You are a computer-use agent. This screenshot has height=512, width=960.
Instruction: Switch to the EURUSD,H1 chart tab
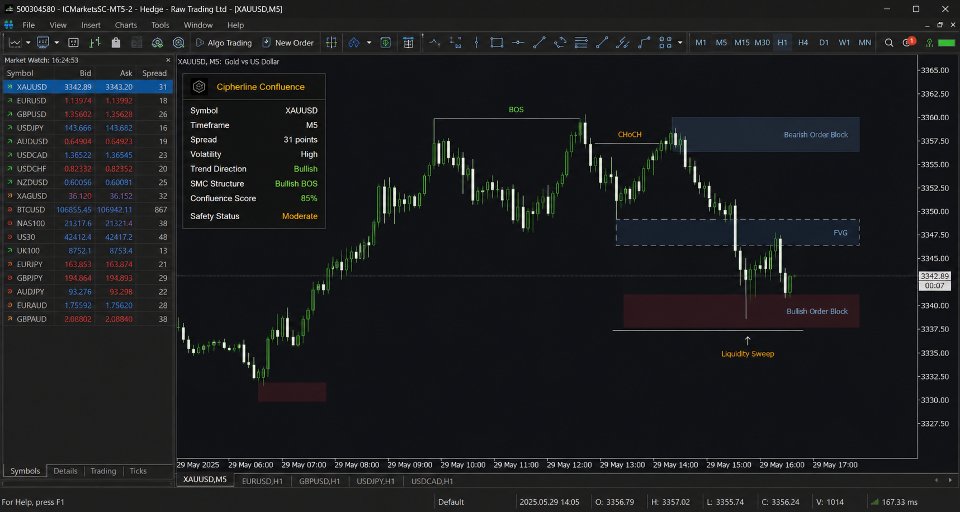click(x=263, y=481)
